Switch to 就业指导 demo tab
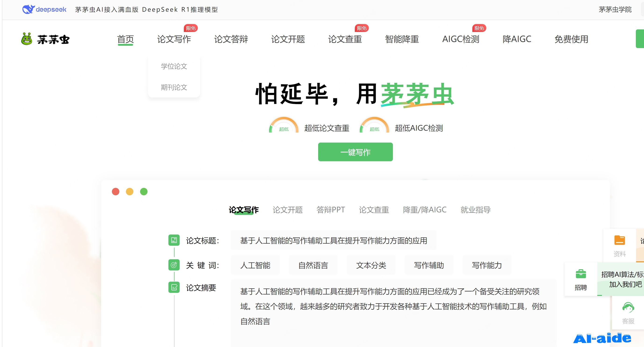The height and width of the screenshot is (347, 644). coord(476,210)
